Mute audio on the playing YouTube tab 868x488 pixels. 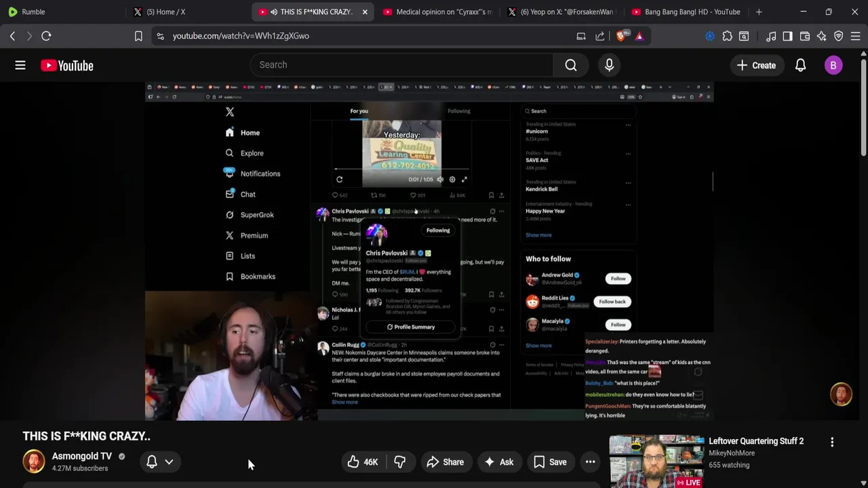click(273, 12)
